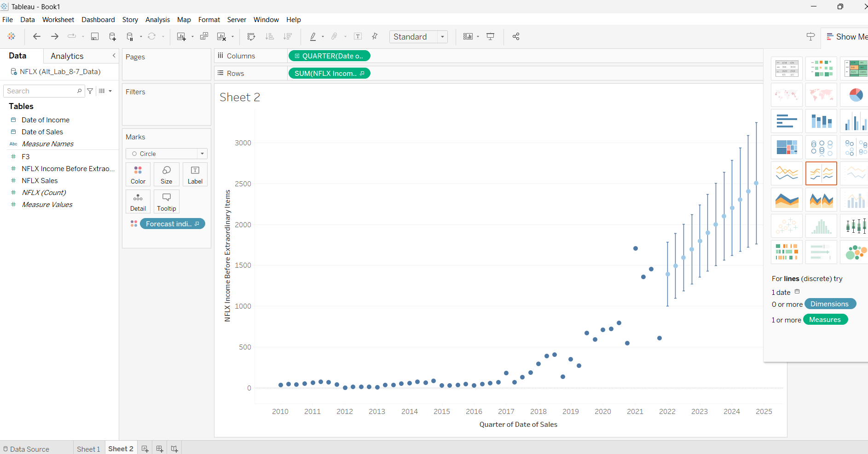Open the Analysis menu
This screenshot has height=454, width=868.
pyautogui.click(x=157, y=20)
